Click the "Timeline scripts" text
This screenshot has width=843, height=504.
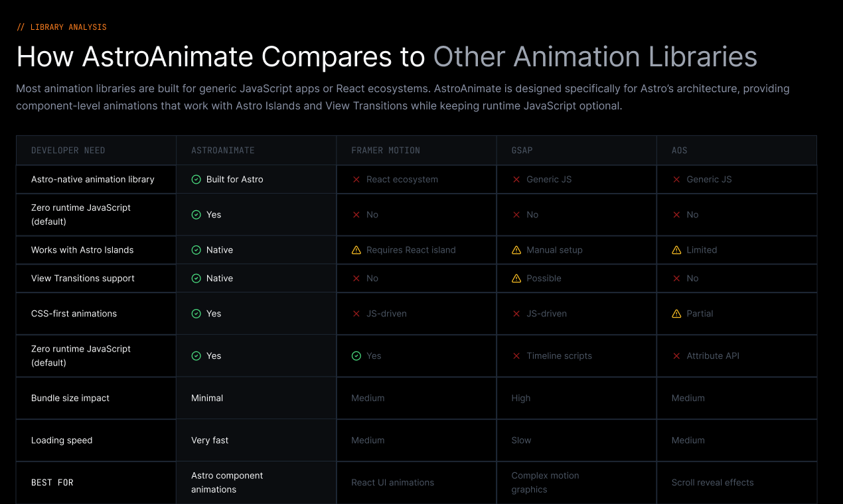click(560, 356)
